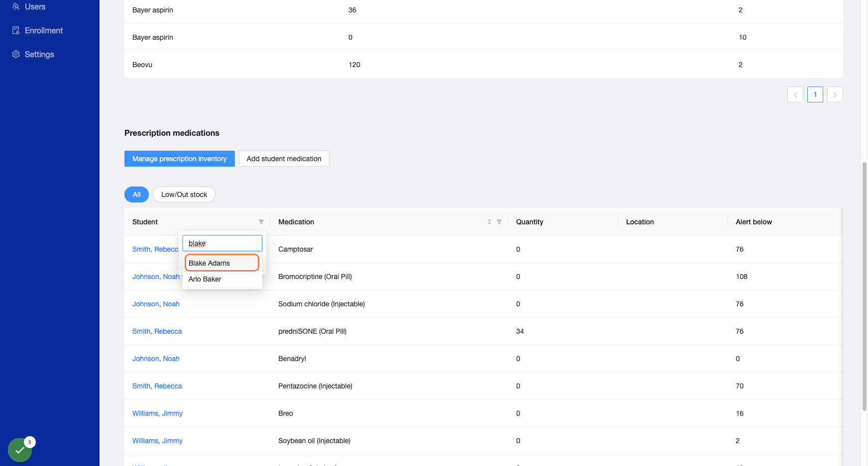Open Medication column filter icon
Screen dimensions: 868x466
[499, 222]
